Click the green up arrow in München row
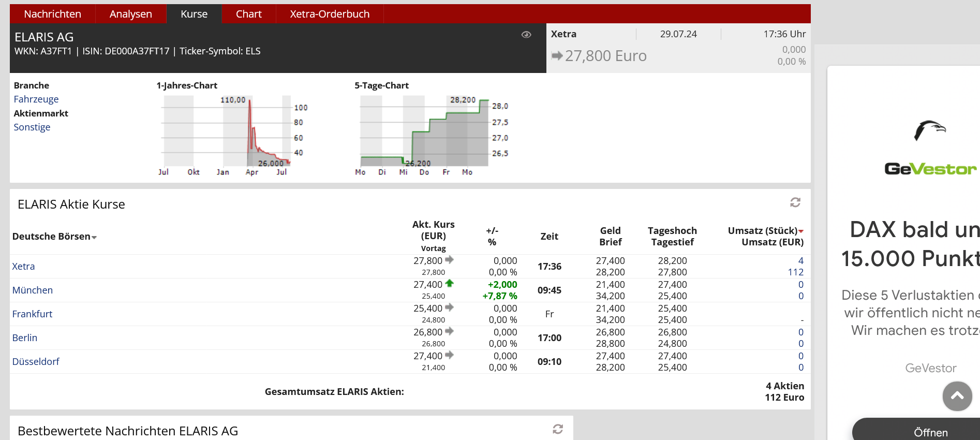The width and height of the screenshot is (980, 440). (x=449, y=283)
